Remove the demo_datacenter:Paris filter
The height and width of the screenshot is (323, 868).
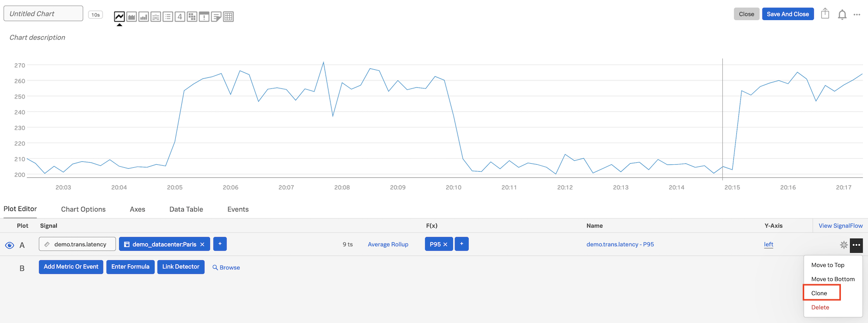(202, 245)
